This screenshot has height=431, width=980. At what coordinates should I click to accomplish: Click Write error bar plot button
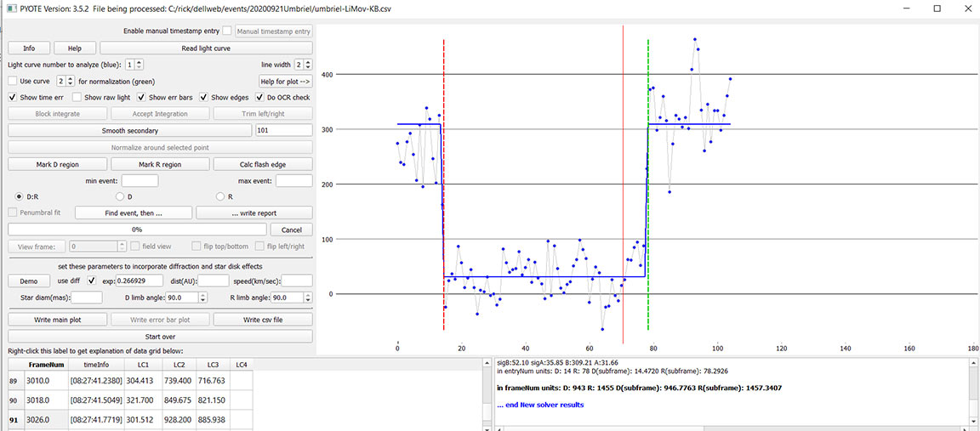(x=160, y=320)
